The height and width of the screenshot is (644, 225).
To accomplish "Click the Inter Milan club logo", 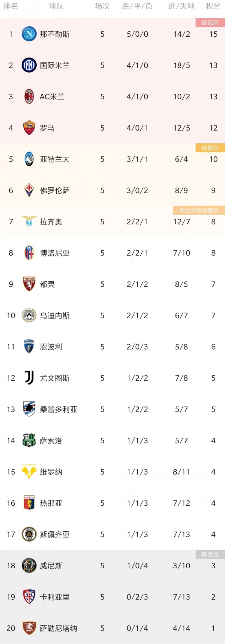I will pyautogui.click(x=29, y=65).
